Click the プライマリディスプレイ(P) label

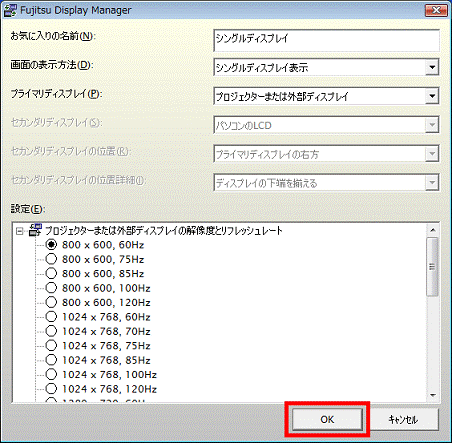56,94
